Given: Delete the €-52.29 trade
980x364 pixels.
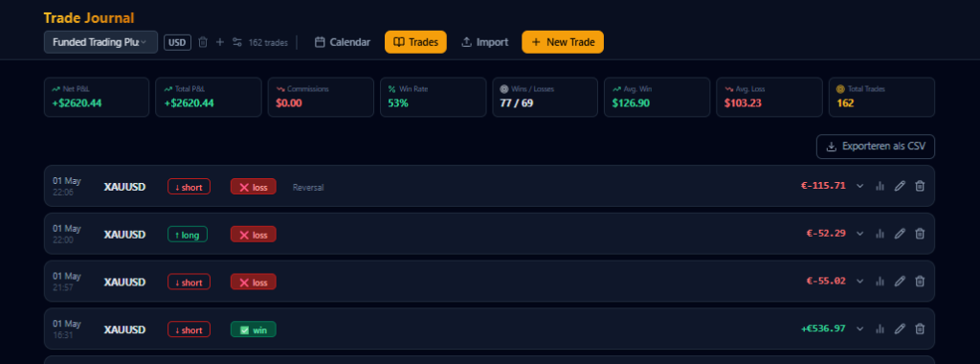Looking at the screenshot, I should pyautogui.click(x=920, y=234).
